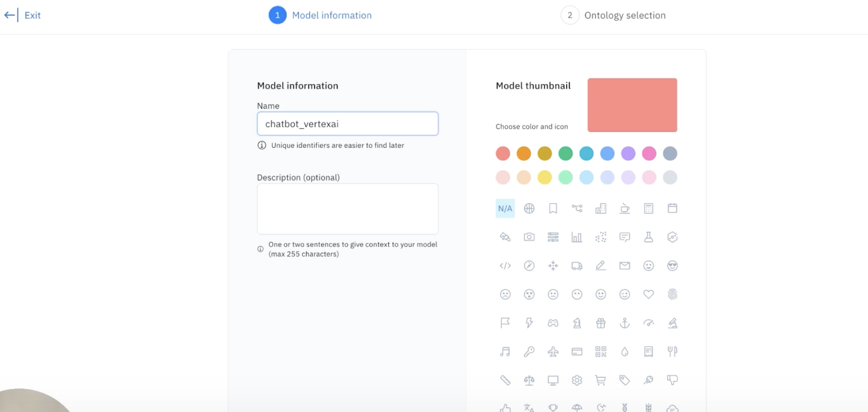The height and width of the screenshot is (412, 868).
Task: Choose the computer monitor icon
Action: coord(553,380)
